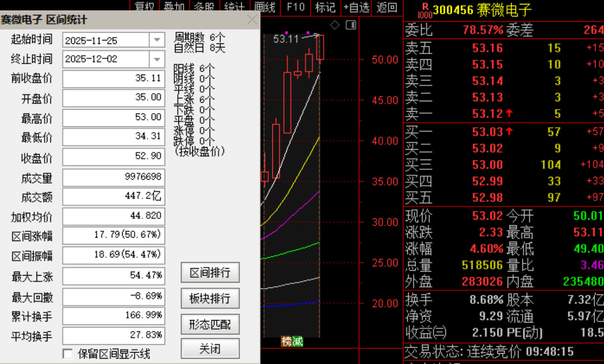The image size is (604, 364).
Task: Open F10 company info
Action: [296, 7]
